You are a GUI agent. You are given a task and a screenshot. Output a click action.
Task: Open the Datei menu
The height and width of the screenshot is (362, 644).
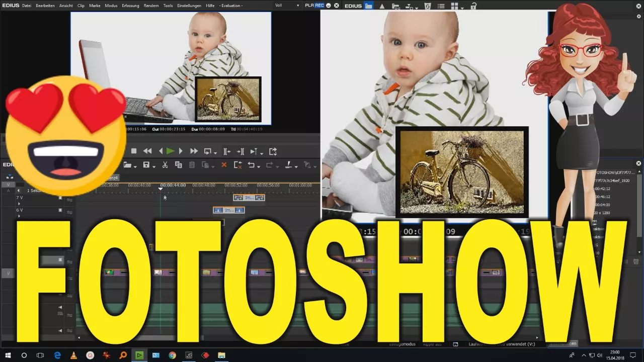27,5
